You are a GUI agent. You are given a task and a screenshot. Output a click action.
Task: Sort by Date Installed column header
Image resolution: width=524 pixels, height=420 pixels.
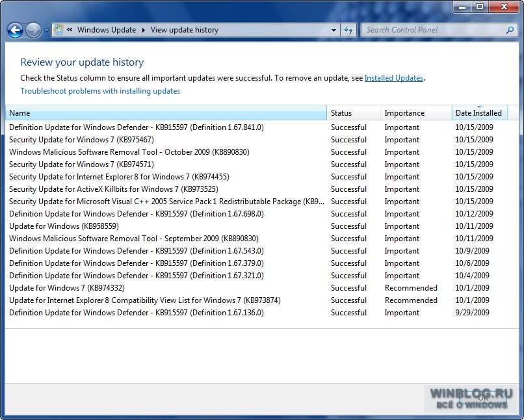point(480,113)
